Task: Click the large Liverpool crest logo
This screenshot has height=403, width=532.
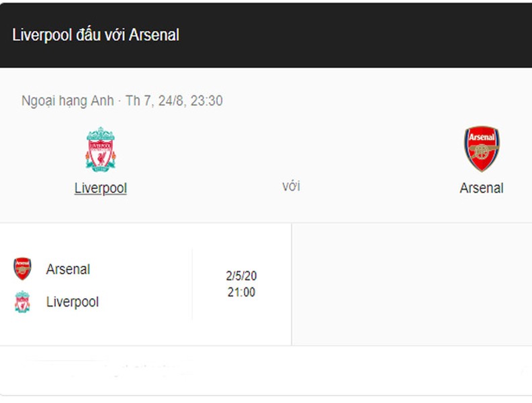Action: point(101,149)
